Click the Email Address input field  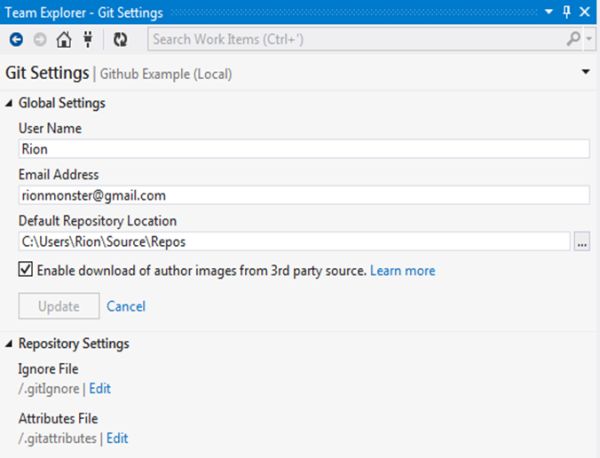304,195
